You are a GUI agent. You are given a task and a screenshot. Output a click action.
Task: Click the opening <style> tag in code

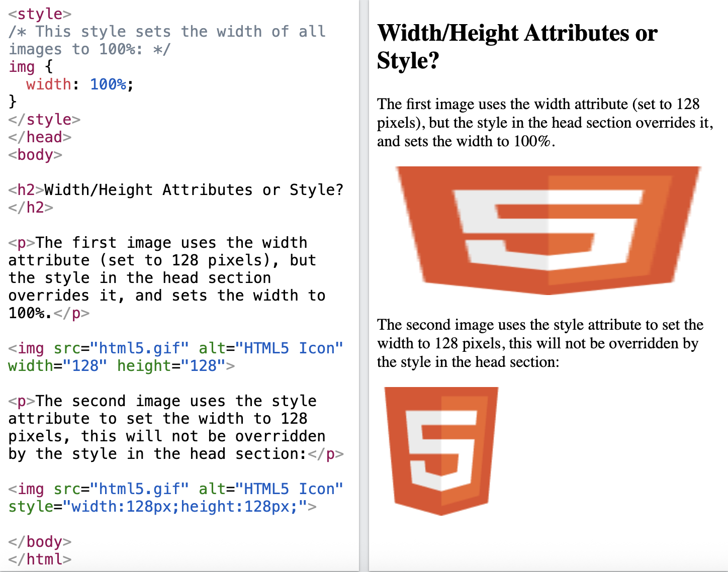click(x=40, y=14)
